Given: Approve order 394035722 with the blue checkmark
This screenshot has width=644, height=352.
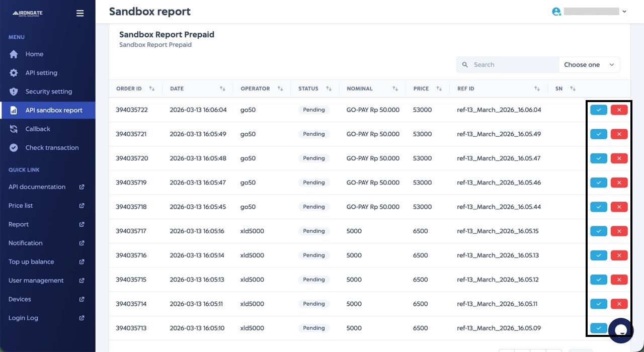Looking at the screenshot, I should point(598,110).
